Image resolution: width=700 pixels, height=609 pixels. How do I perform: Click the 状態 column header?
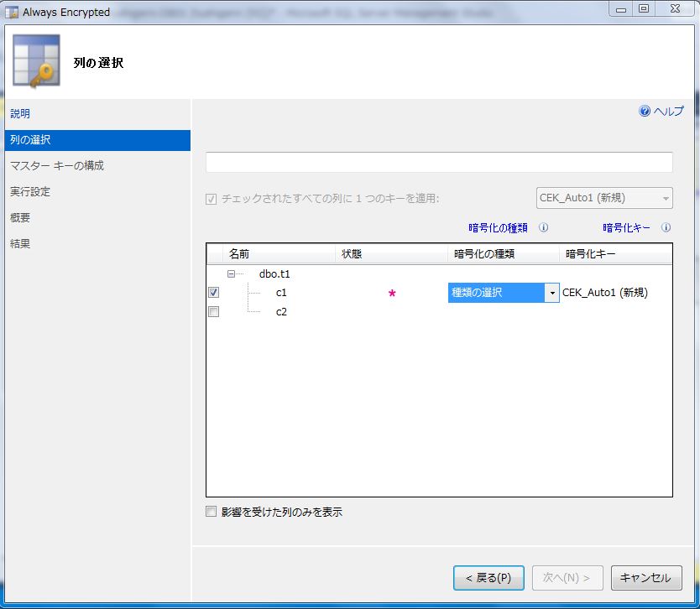tap(391, 254)
